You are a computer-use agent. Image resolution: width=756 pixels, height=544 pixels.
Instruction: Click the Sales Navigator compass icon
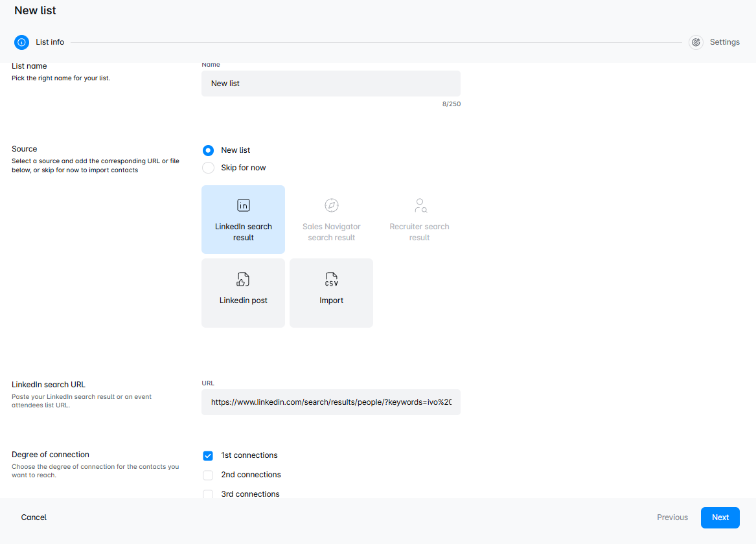pyautogui.click(x=332, y=205)
